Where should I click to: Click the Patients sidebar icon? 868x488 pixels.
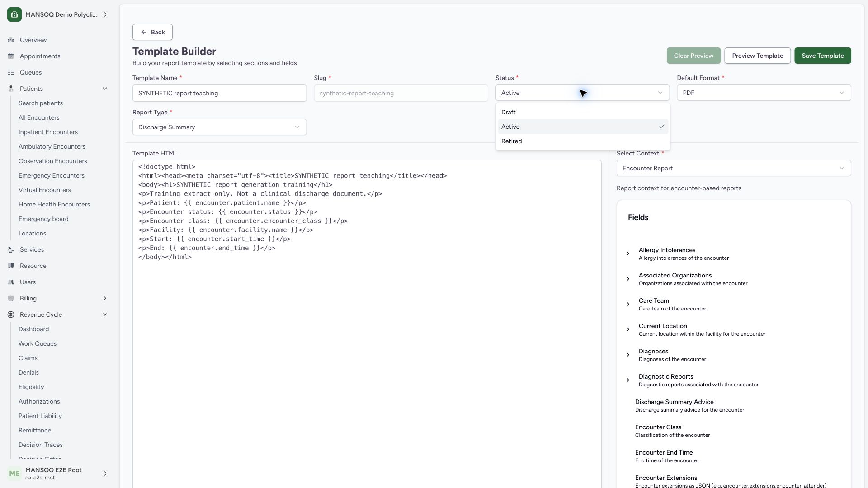pyautogui.click(x=11, y=89)
